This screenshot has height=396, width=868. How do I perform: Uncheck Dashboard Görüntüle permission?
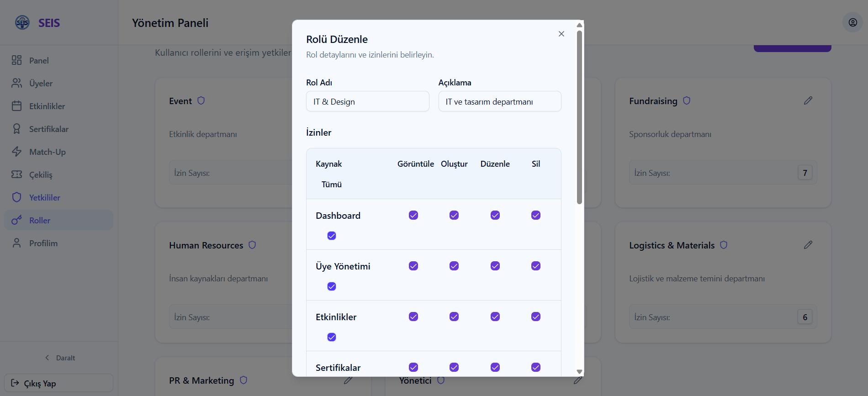[x=413, y=215]
